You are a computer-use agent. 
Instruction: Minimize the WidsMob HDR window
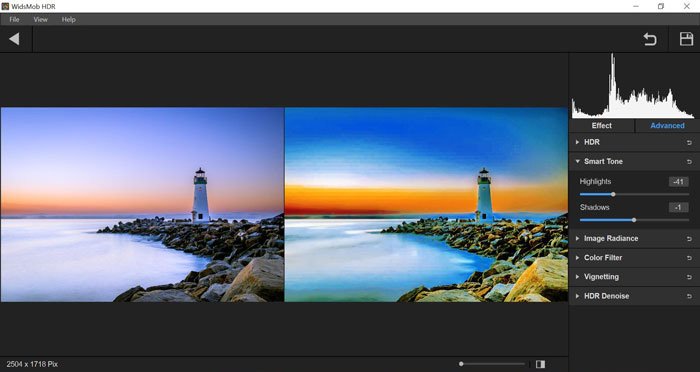tap(635, 6)
